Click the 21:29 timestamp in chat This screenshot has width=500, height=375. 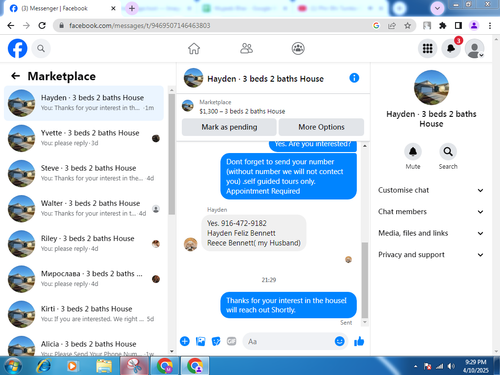point(269,280)
